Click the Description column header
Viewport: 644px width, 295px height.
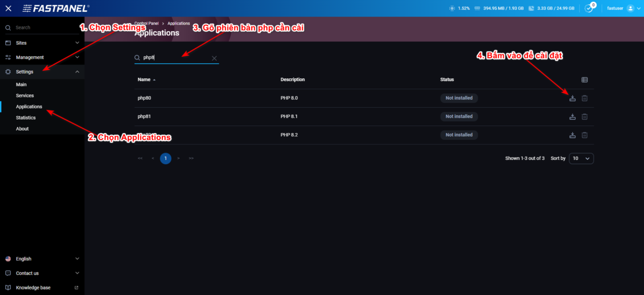292,79
